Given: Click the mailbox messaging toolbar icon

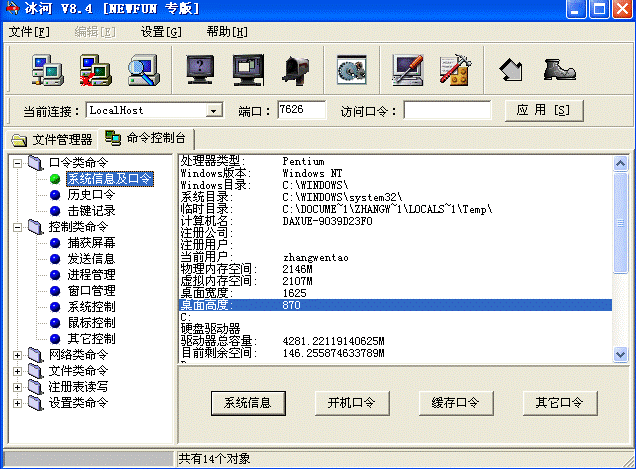Looking at the screenshot, I should point(297,70).
